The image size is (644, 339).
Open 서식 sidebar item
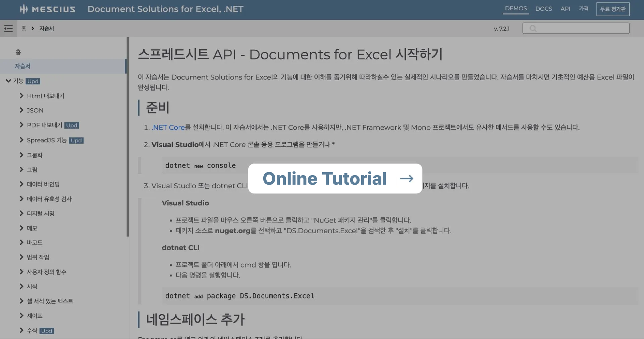[32, 286]
